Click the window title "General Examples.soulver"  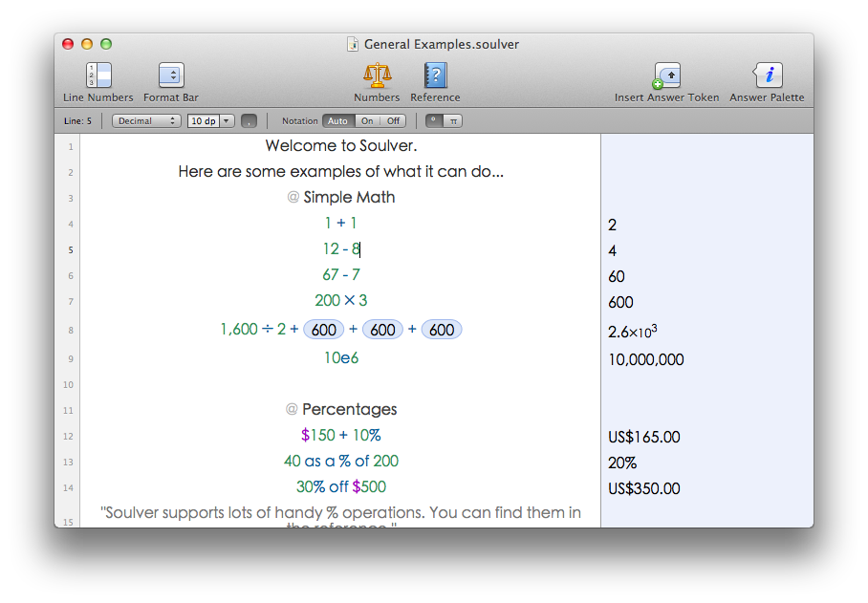point(442,44)
